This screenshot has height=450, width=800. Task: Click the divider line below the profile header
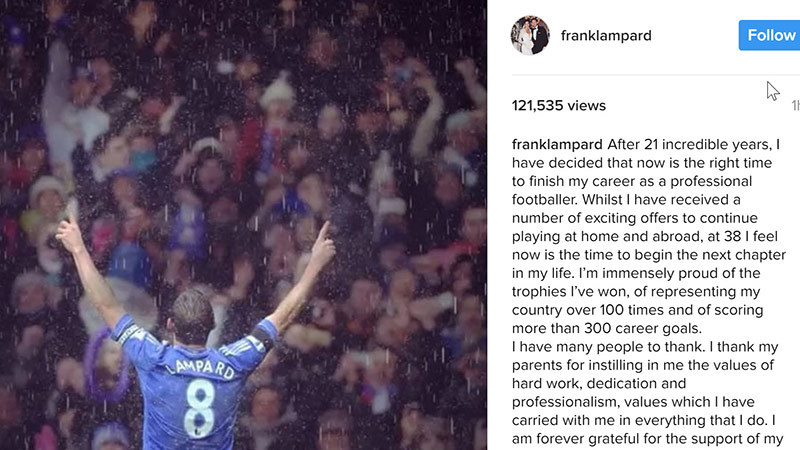tap(650, 75)
